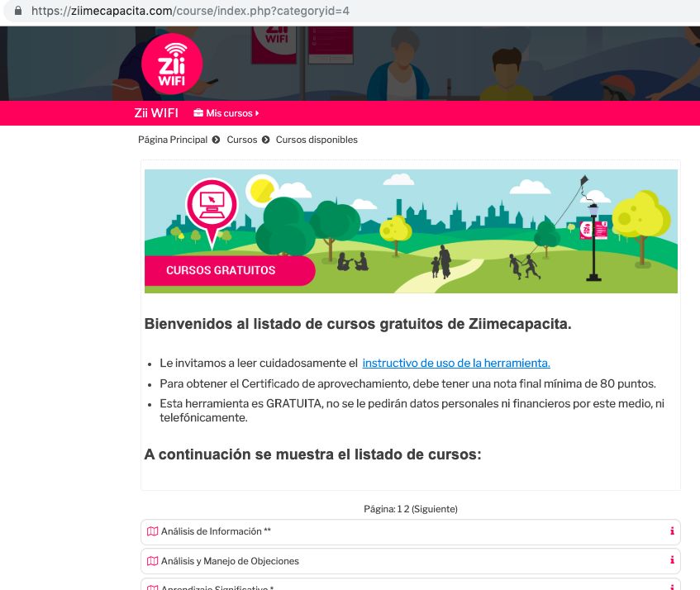Open Análisis y Manejo de Objeciones course
Viewport: 700px width, 590px height.
230,561
